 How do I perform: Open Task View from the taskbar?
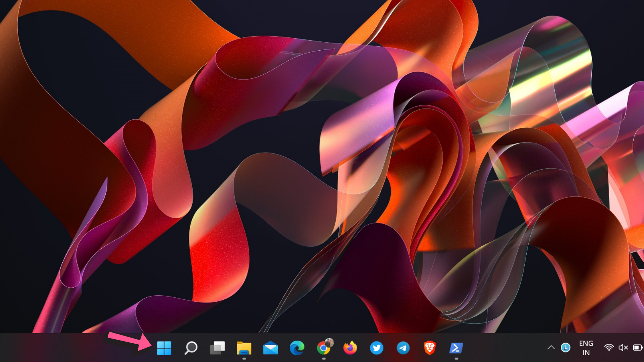217,348
